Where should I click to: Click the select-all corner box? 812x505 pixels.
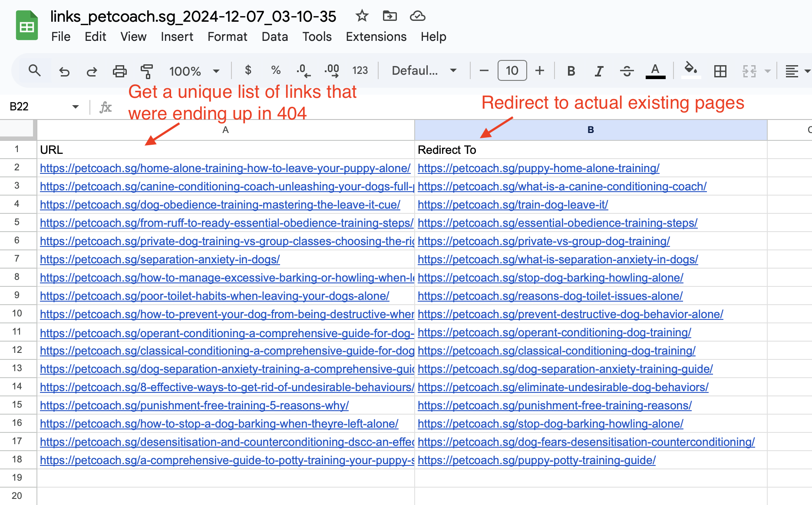coord(17,130)
